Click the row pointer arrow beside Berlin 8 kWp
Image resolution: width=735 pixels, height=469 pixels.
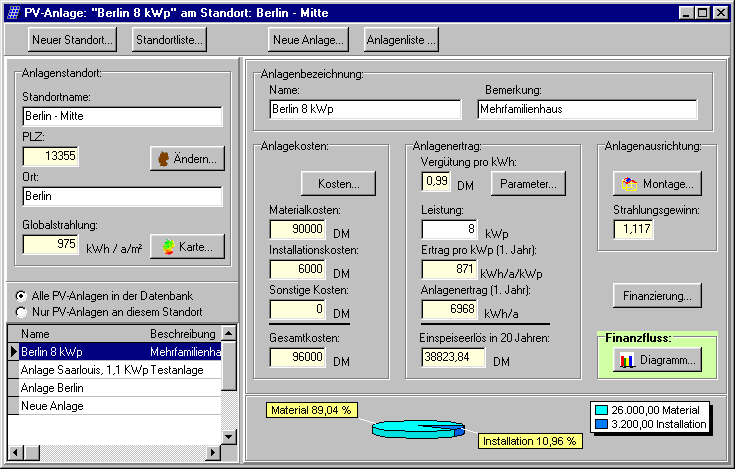[13, 352]
